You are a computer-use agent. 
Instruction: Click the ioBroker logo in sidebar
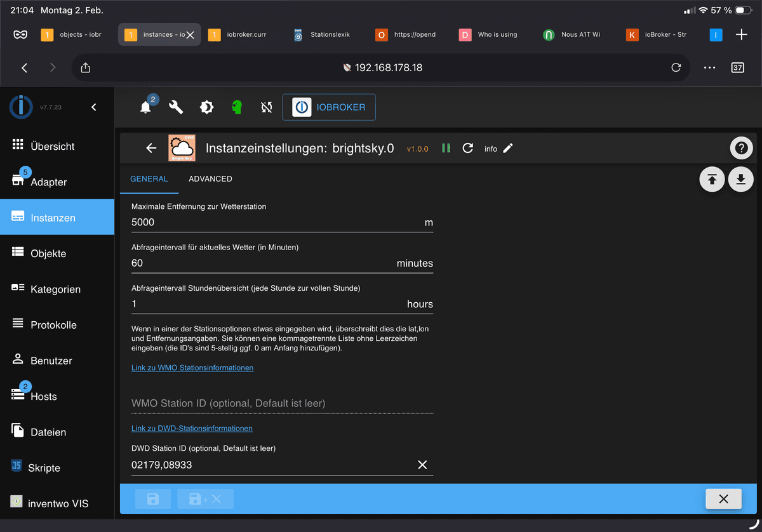coord(21,107)
